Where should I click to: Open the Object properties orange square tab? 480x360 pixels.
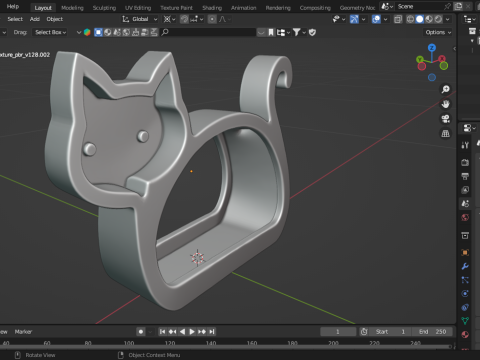pos(465,252)
